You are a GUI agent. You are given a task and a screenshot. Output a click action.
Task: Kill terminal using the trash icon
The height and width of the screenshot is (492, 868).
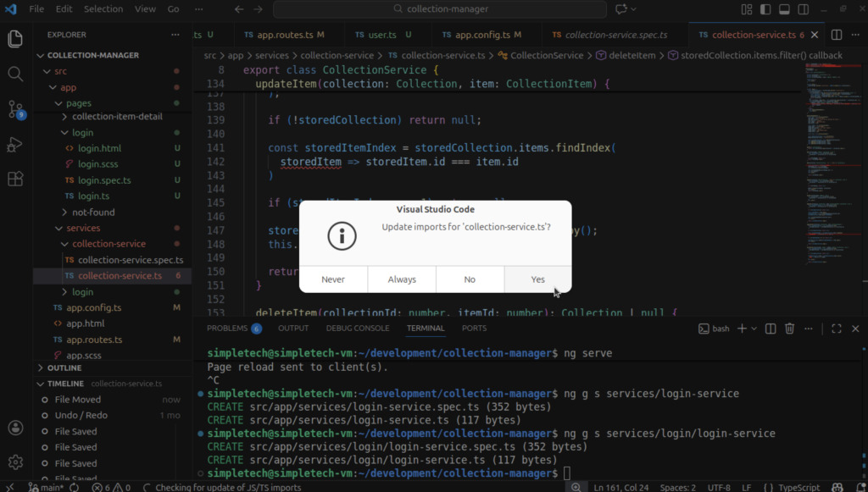coord(789,329)
